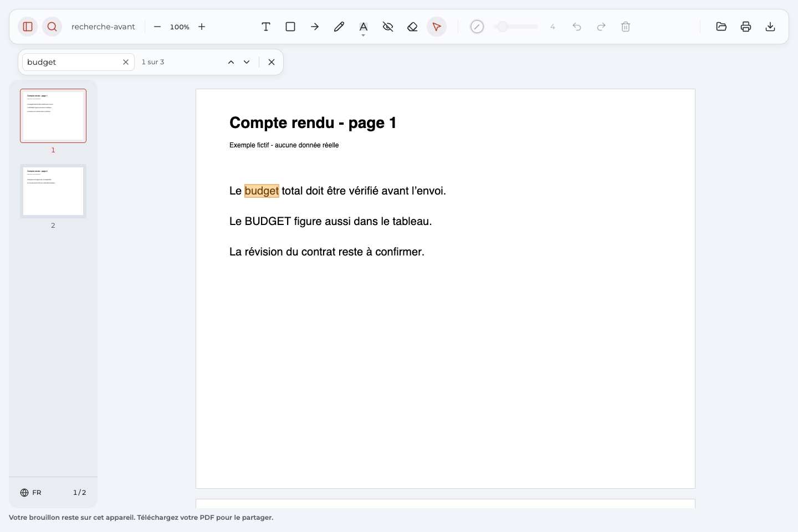The height and width of the screenshot is (532, 798).
Task: Zoom out with the minus button
Action: point(157,27)
